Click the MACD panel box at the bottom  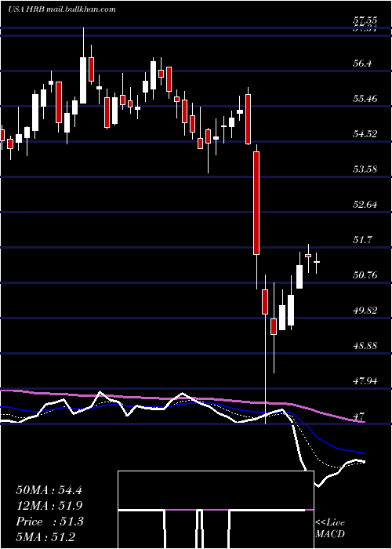pos(216,510)
